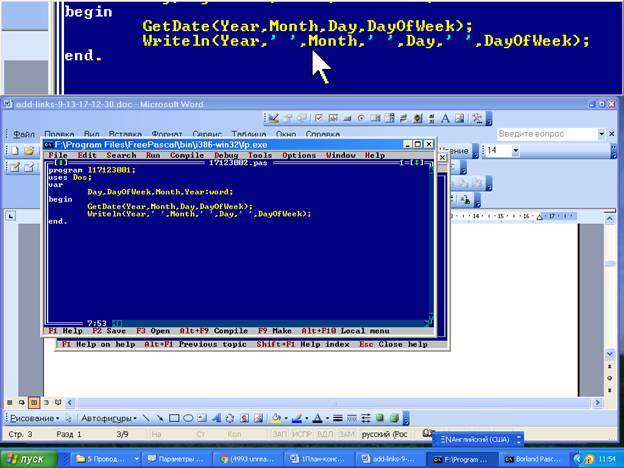The width and height of the screenshot is (624, 468).
Task: Click Select Objects pointer in Drawing toolbar
Action: [68, 418]
